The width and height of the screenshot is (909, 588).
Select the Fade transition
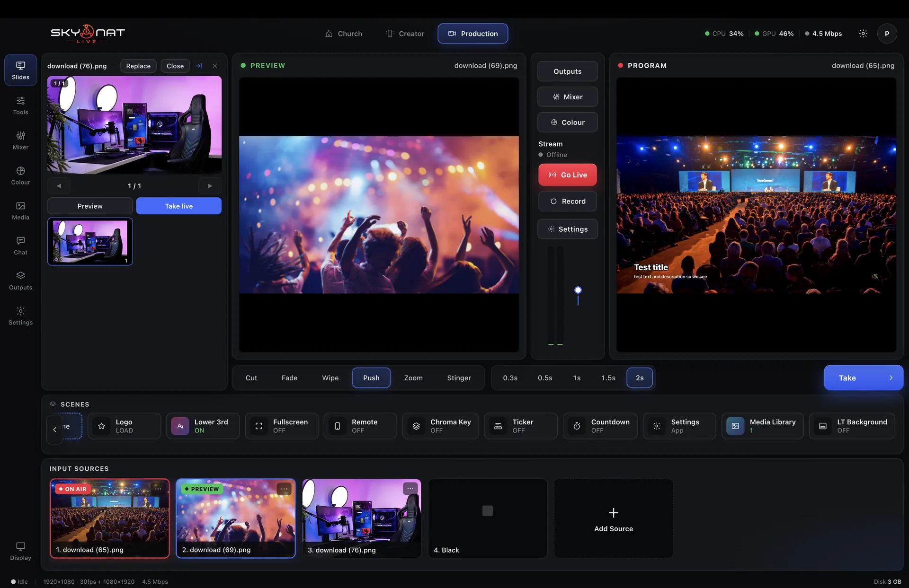[289, 378]
